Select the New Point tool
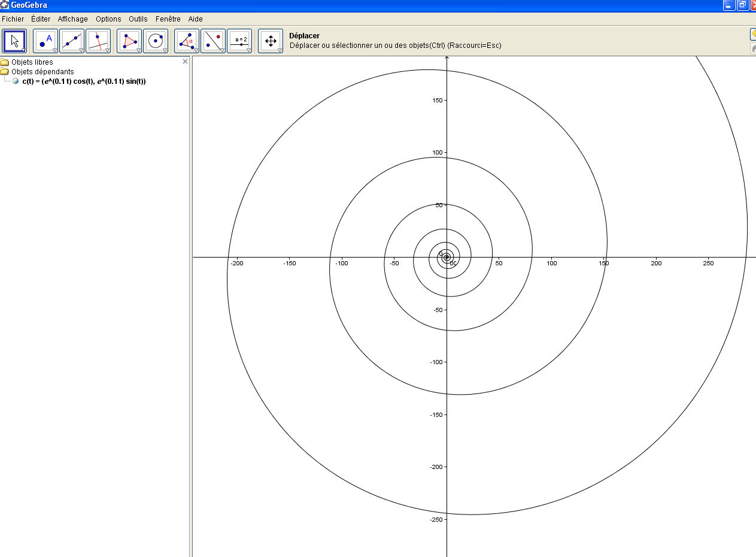The width and height of the screenshot is (756, 557). (x=45, y=41)
